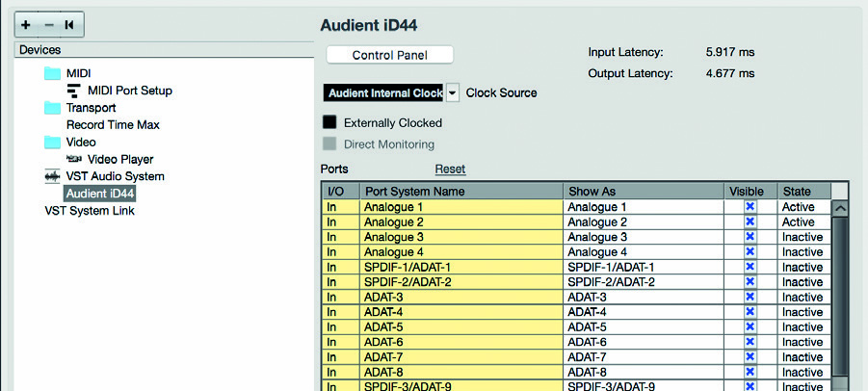The height and width of the screenshot is (391, 868).
Task: Click the Port System Name column header
Action: coord(461,192)
